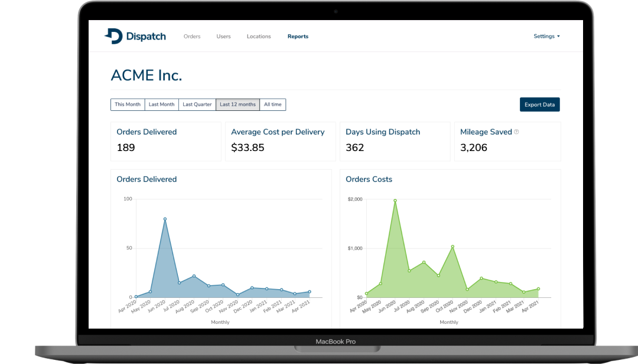Click the Settings dropdown arrow
Screen dimensions: 638x364
point(558,36)
